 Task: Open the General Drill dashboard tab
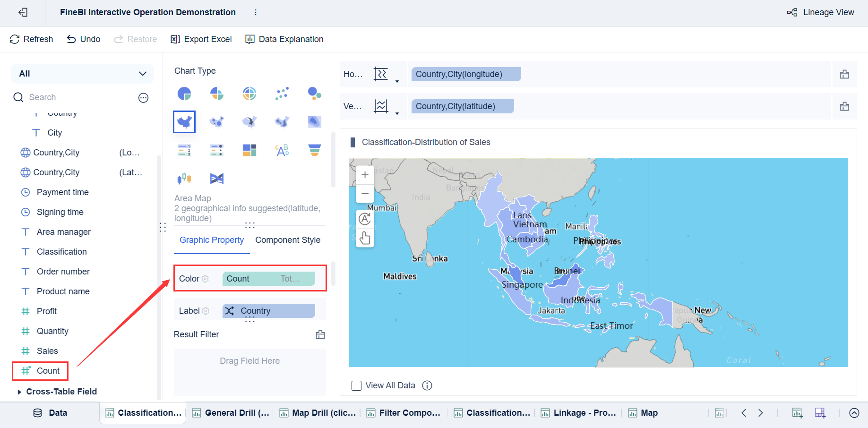pyautogui.click(x=231, y=413)
